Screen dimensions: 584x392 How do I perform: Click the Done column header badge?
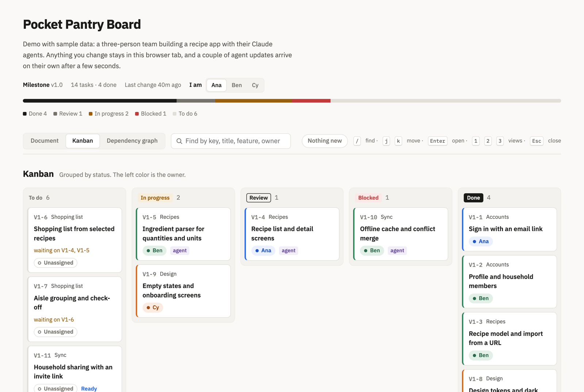473,198
